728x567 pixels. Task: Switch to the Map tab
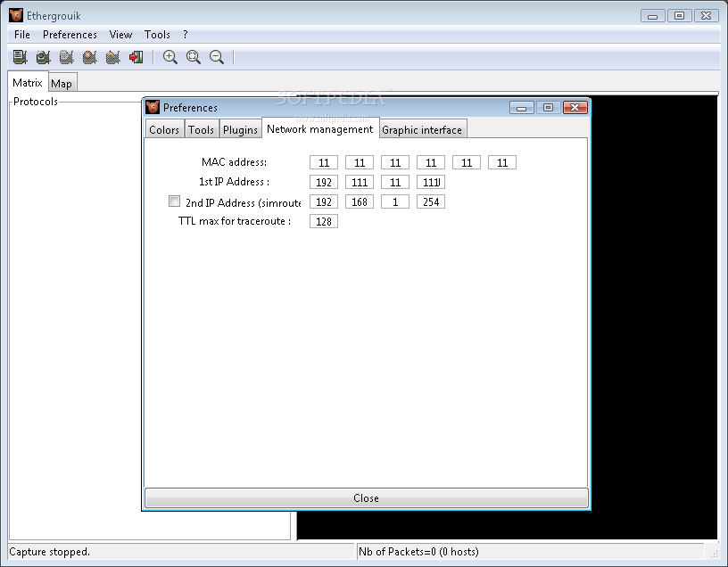click(62, 84)
